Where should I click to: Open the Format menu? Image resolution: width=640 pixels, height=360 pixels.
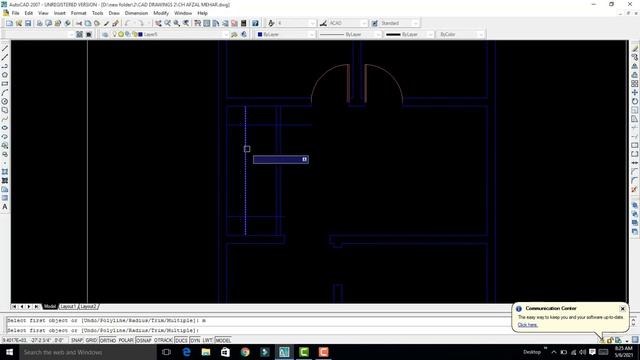click(x=78, y=13)
